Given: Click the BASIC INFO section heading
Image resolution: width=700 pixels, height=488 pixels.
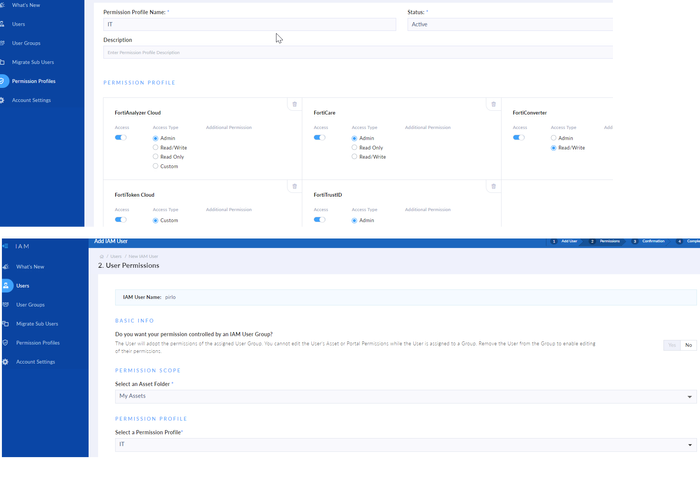Looking at the screenshot, I should (134, 321).
